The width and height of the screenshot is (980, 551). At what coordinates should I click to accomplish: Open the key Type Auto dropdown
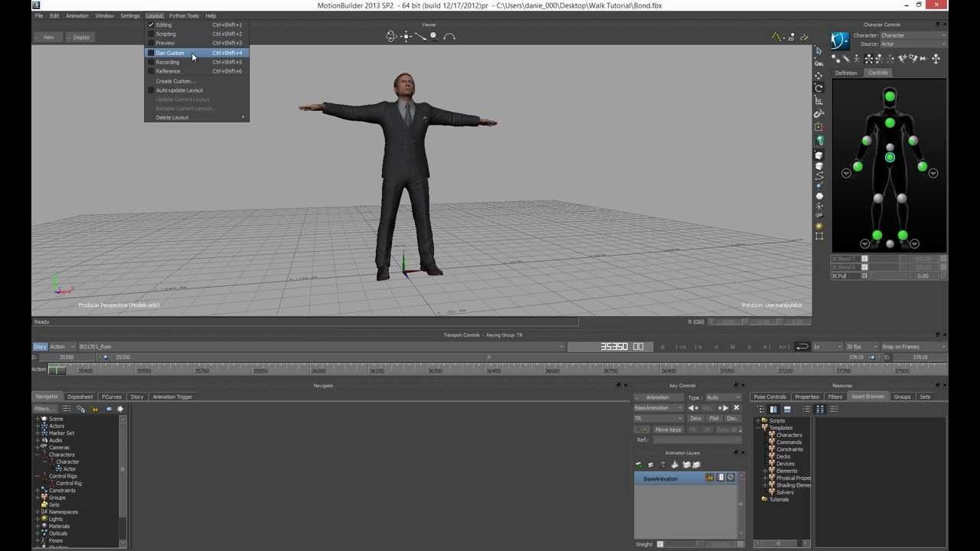click(723, 397)
